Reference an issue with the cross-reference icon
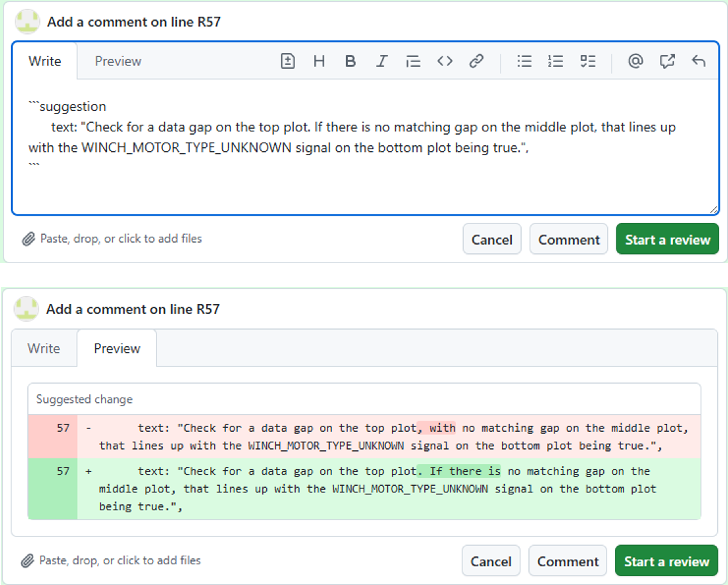The height and width of the screenshot is (585, 728). point(667,61)
